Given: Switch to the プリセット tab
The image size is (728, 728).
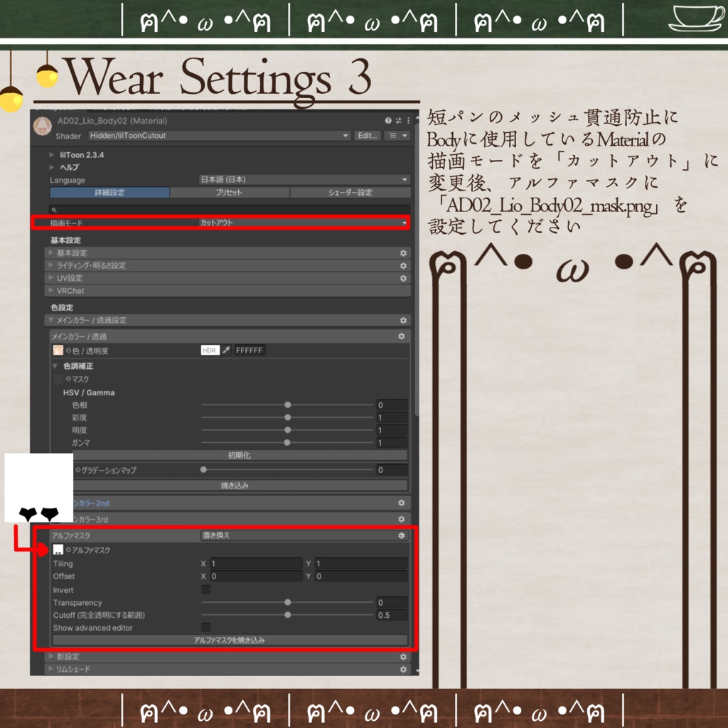Looking at the screenshot, I should (230, 192).
